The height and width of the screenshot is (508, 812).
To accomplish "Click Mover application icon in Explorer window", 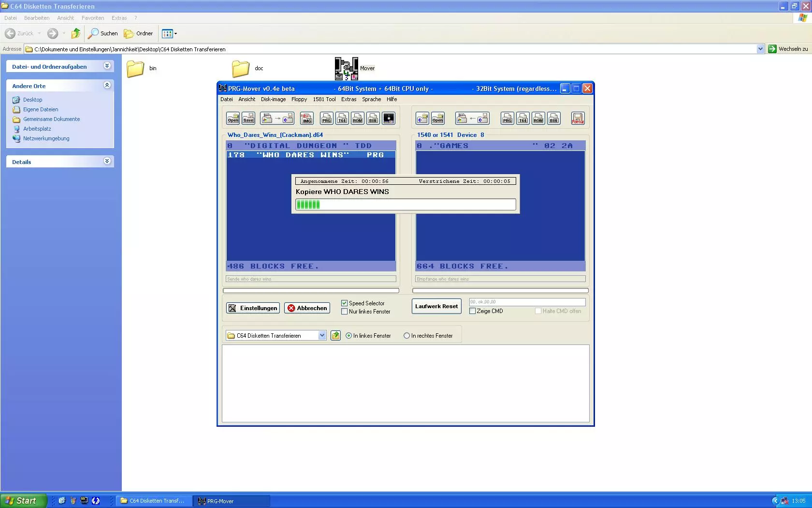I will coord(347,68).
